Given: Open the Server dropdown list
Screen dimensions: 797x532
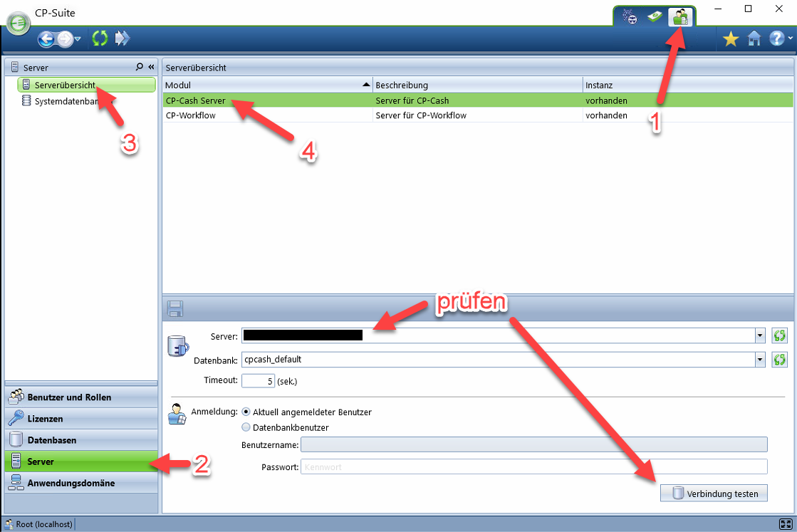Looking at the screenshot, I should click(x=759, y=336).
